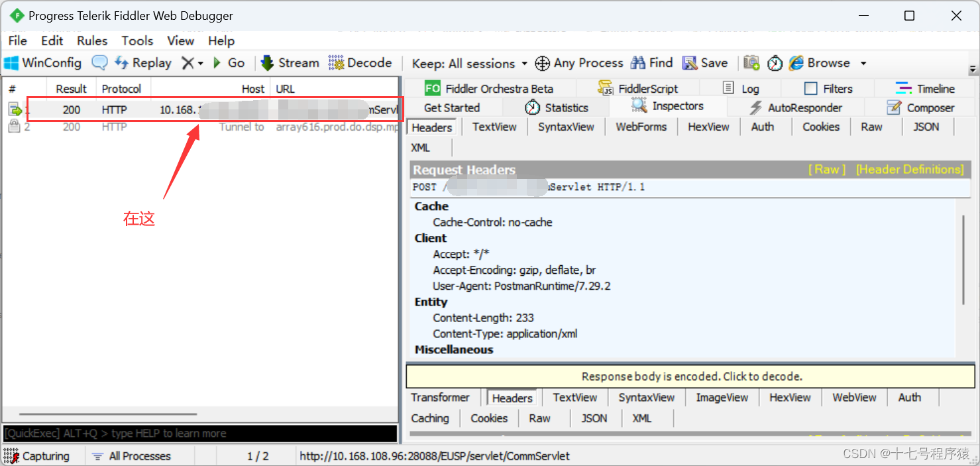Sort sessions by Protocol column header
980x466 pixels.
123,89
